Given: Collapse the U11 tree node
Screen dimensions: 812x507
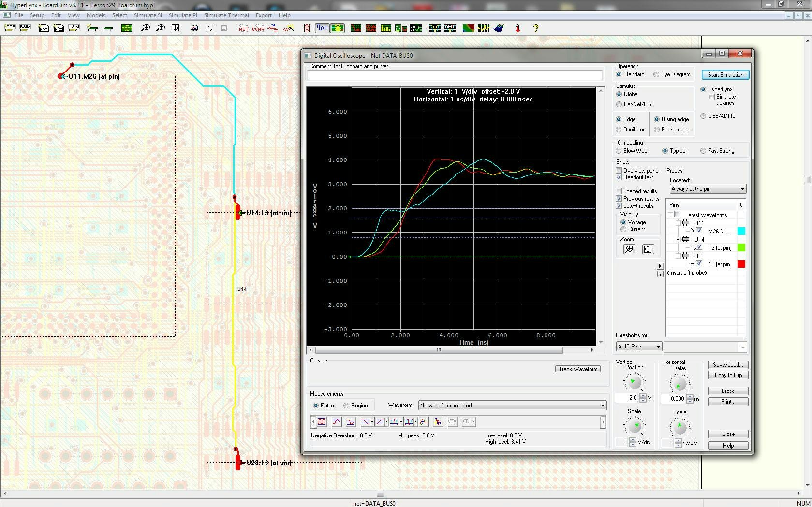Looking at the screenshot, I should click(678, 223).
